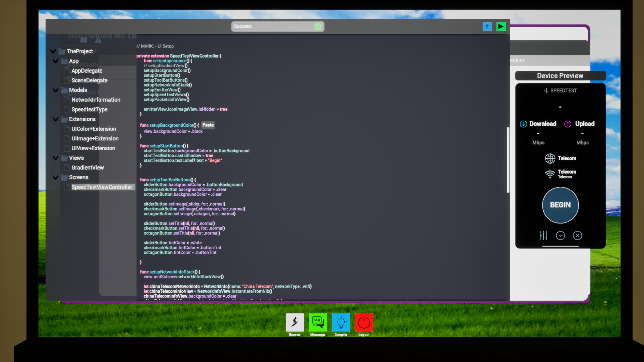Open the Browser app in the dock
This screenshot has width=644, height=362.
pyautogui.click(x=295, y=322)
